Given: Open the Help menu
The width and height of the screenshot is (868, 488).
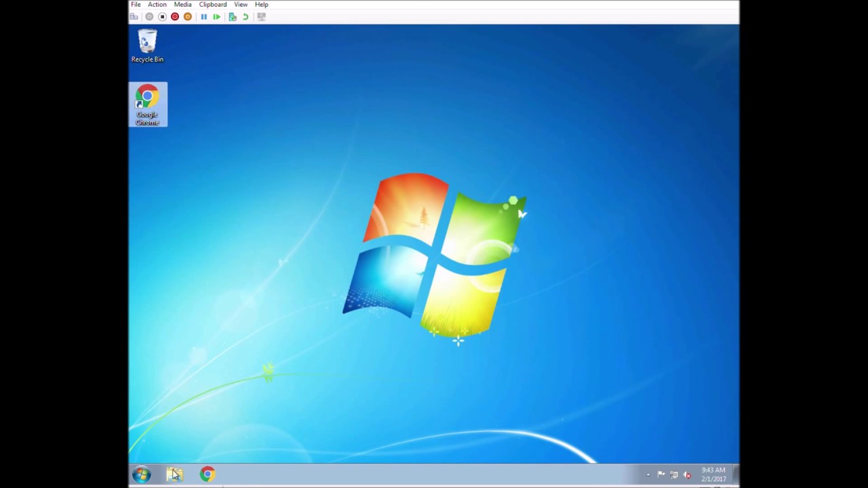Looking at the screenshot, I should [x=262, y=4].
